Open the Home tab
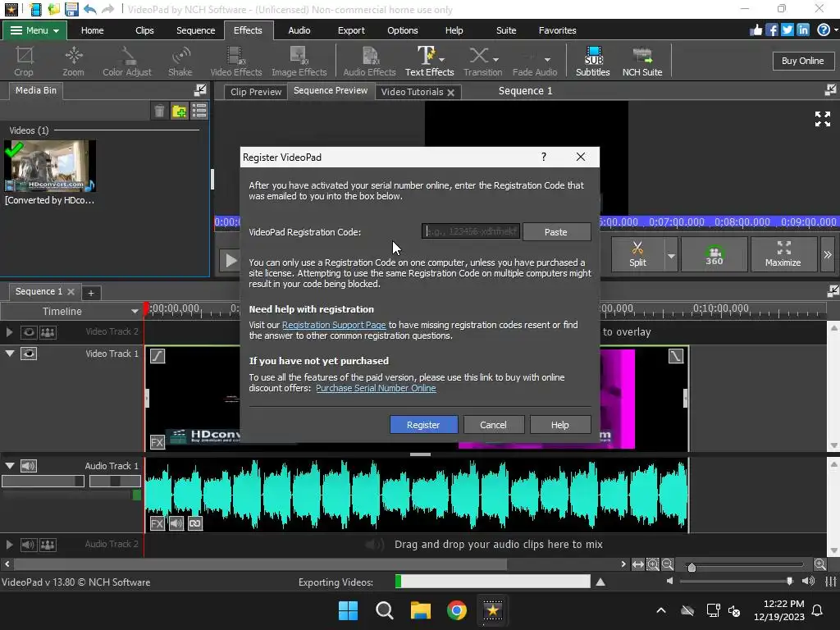 [x=92, y=30]
